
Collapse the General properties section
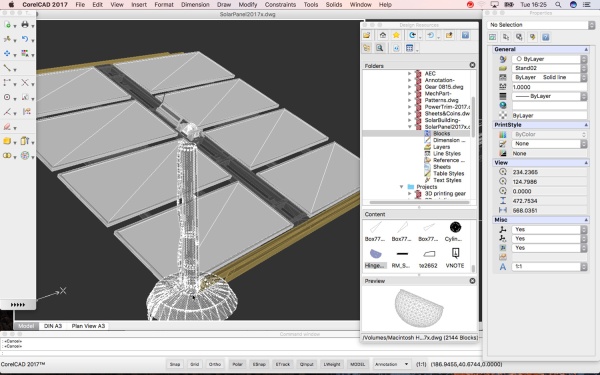click(586, 49)
